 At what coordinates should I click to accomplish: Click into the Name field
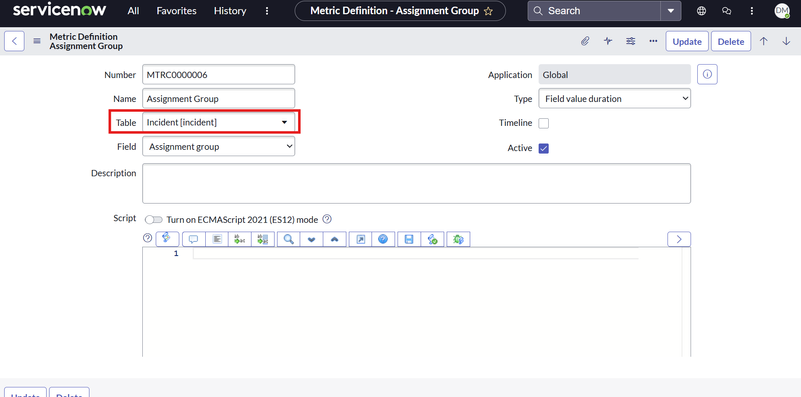[x=219, y=99]
